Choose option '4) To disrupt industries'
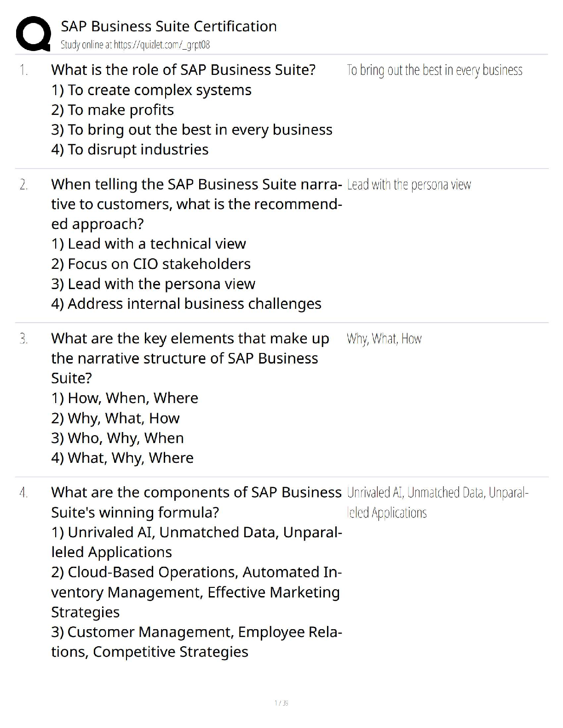563x728 pixels. tap(130, 149)
